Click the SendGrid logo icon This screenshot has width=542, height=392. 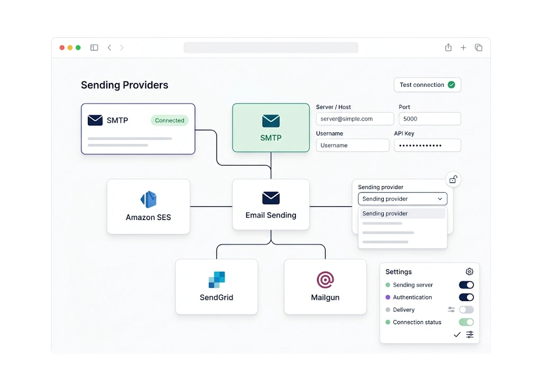[x=216, y=280]
